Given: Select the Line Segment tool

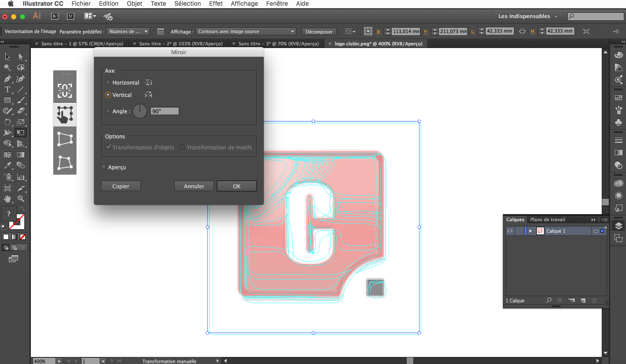Looking at the screenshot, I should click(x=21, y=89).
